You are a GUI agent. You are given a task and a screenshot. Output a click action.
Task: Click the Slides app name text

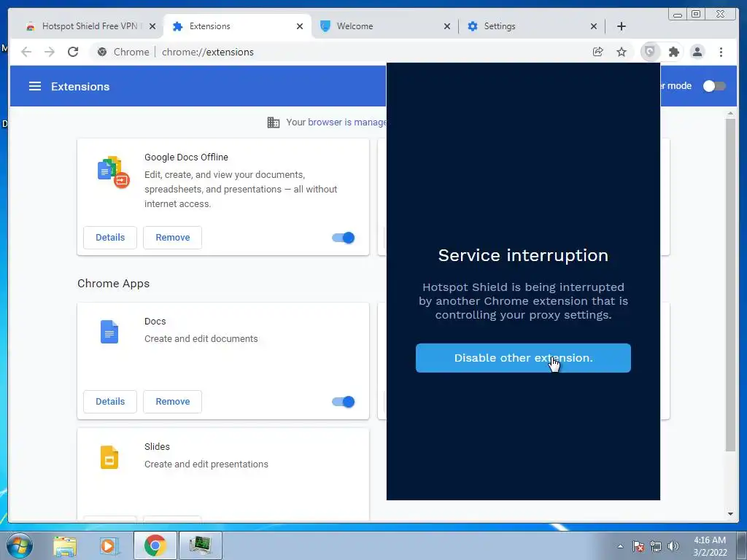coord(157,447)
